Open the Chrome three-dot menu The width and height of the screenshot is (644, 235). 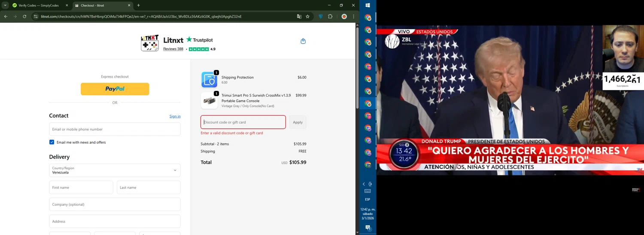[353, 17]
